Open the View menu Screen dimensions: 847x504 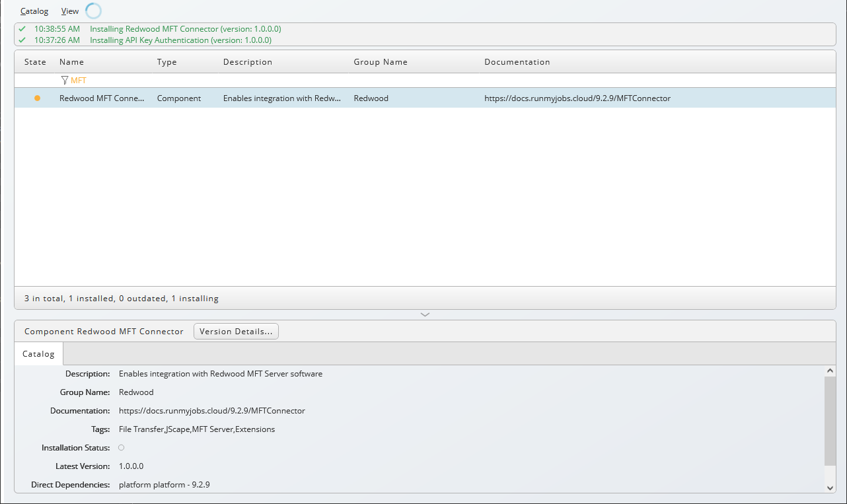[x=70, y=11]
